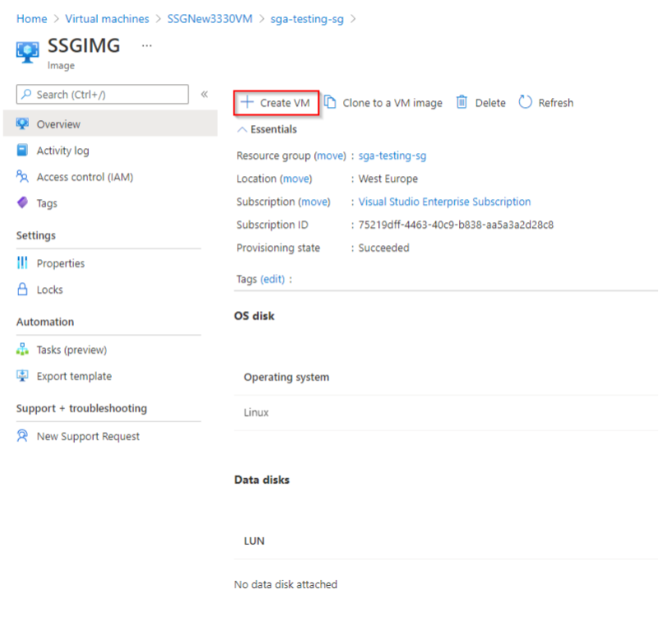
Task: Click the Delete trash can icon
Action: [x=461, y=103]
